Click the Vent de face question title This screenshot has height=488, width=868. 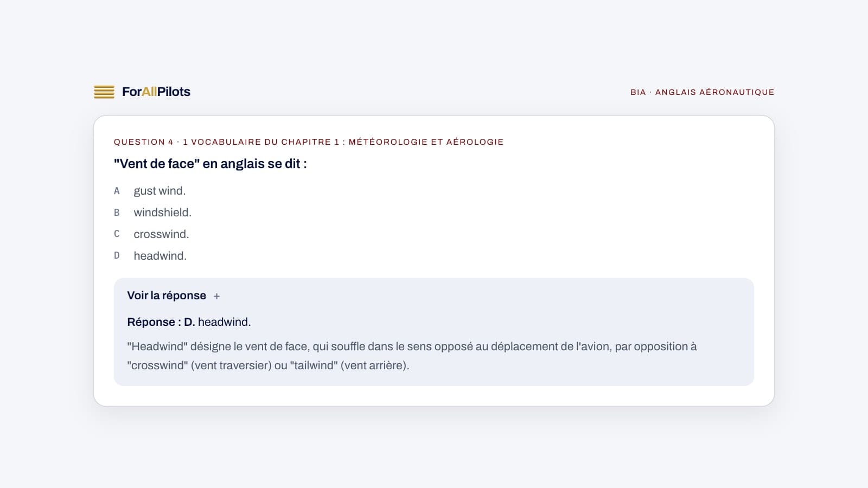(210, 164)
